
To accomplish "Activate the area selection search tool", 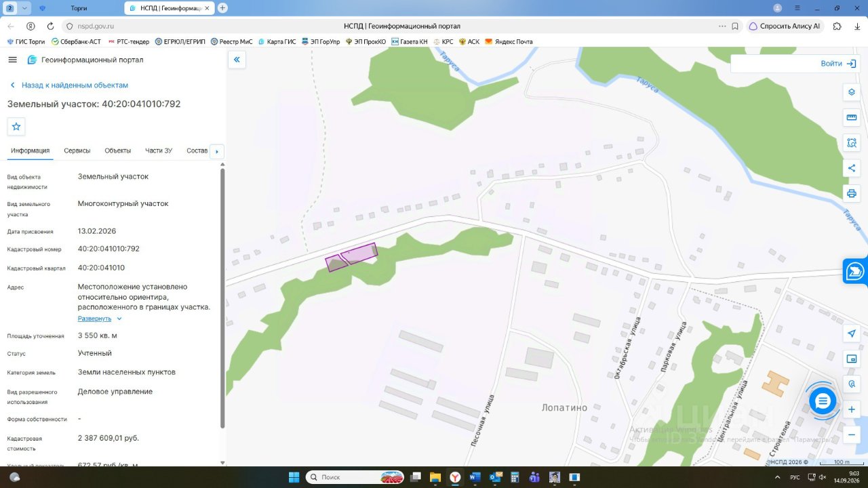I will coord(852,143).
